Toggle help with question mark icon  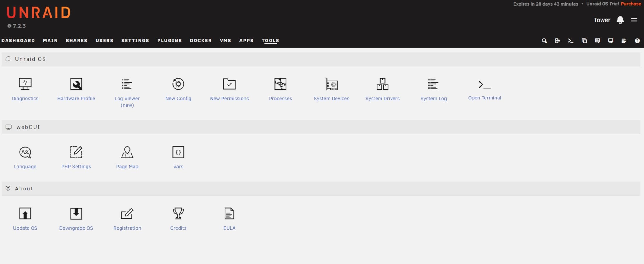click(637, 41)
